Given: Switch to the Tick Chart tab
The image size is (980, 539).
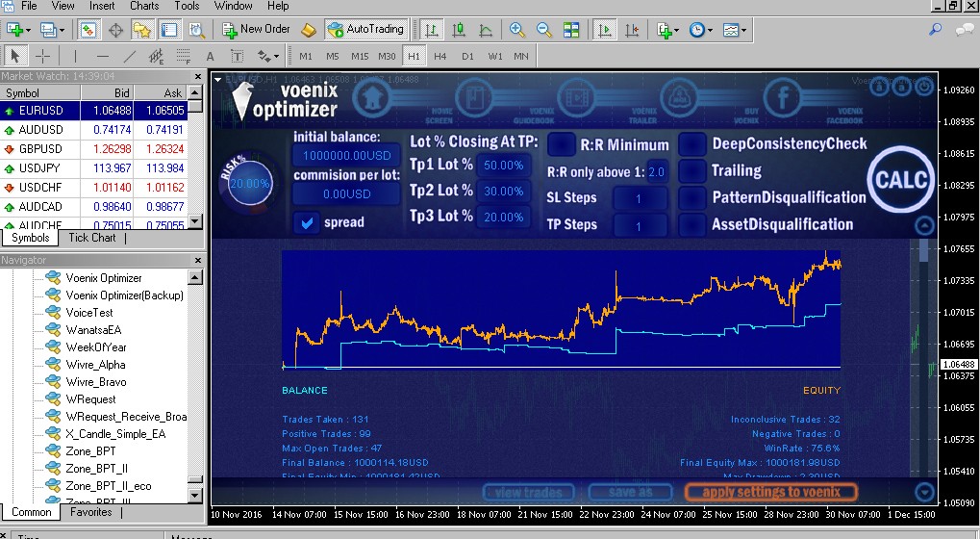Looking at the screenshot, I should (92, 238).
